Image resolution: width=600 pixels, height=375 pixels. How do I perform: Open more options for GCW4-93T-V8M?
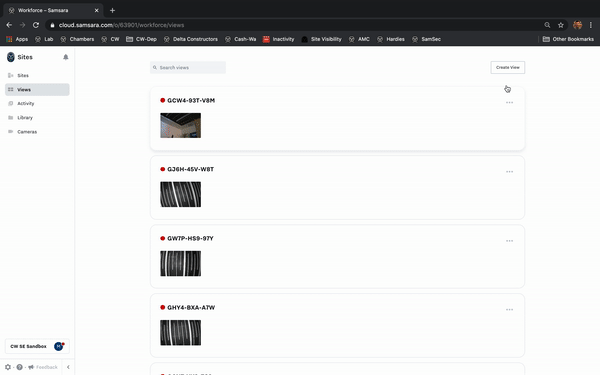point(509,103)
